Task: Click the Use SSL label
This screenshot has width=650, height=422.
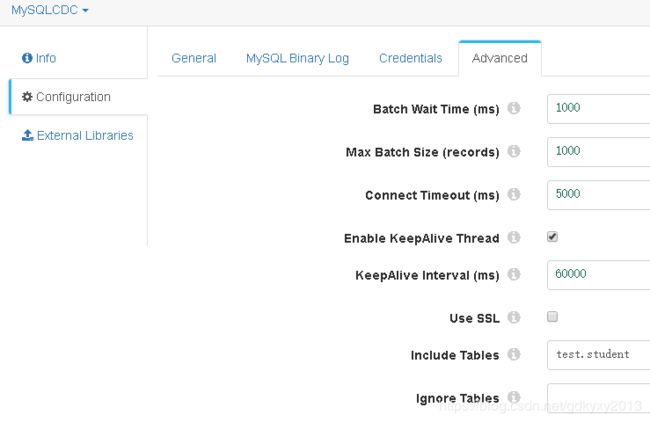Action: point(474,318)
